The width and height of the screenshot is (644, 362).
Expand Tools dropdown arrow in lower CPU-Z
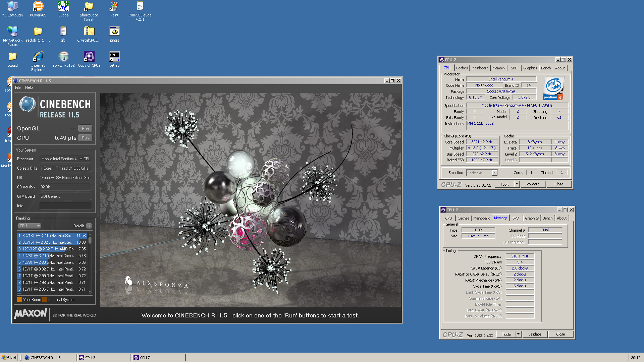[518, 335]
